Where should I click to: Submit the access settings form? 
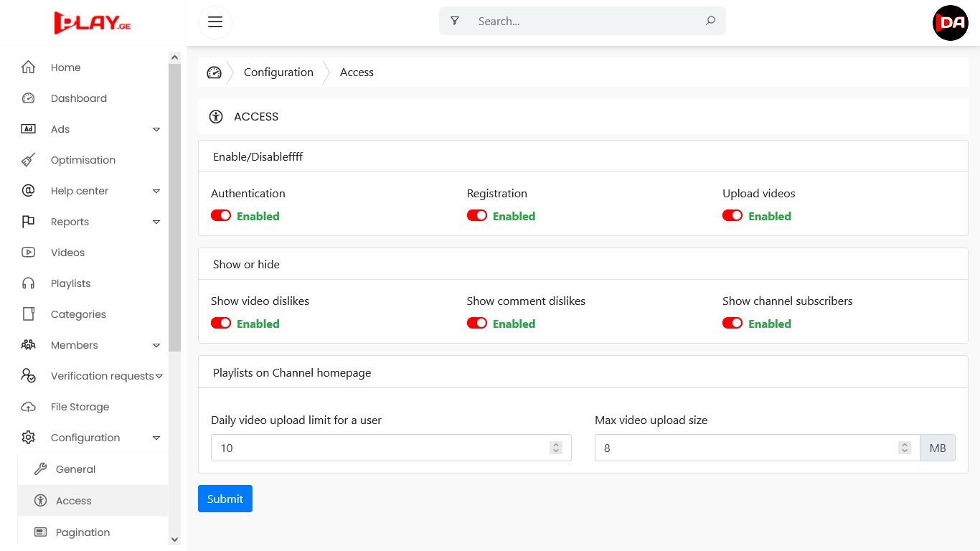pyautogui.click(x=225, y=499)
